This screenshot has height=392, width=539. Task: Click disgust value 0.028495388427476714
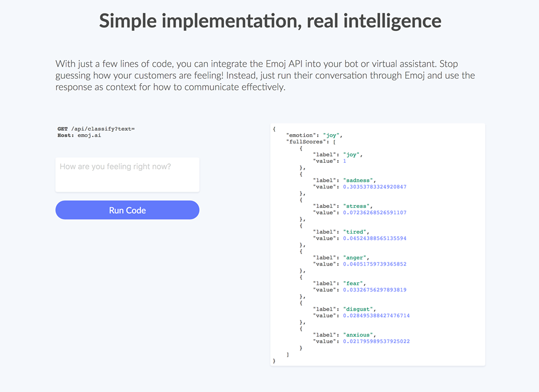pyautogui.click(x=376, y=316)
